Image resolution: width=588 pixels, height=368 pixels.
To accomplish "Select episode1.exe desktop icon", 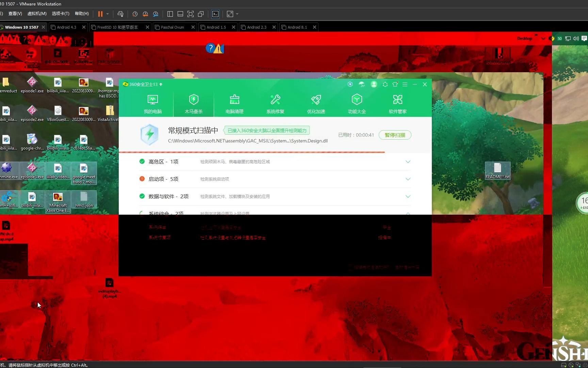I will [x=32, y=85].
